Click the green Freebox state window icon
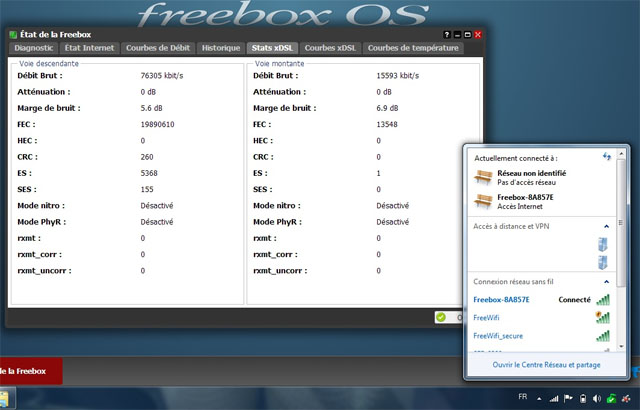640x410 pixels. (x=13, y=35)
